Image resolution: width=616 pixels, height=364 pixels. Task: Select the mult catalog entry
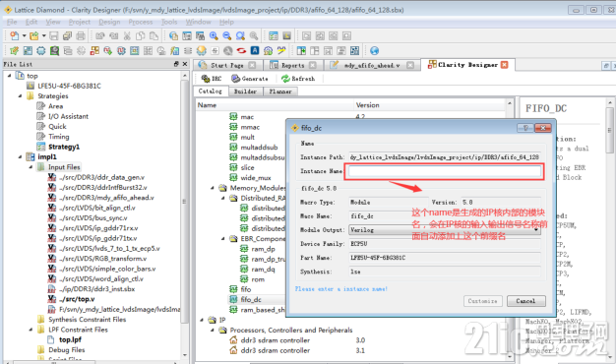pos(247,137)
